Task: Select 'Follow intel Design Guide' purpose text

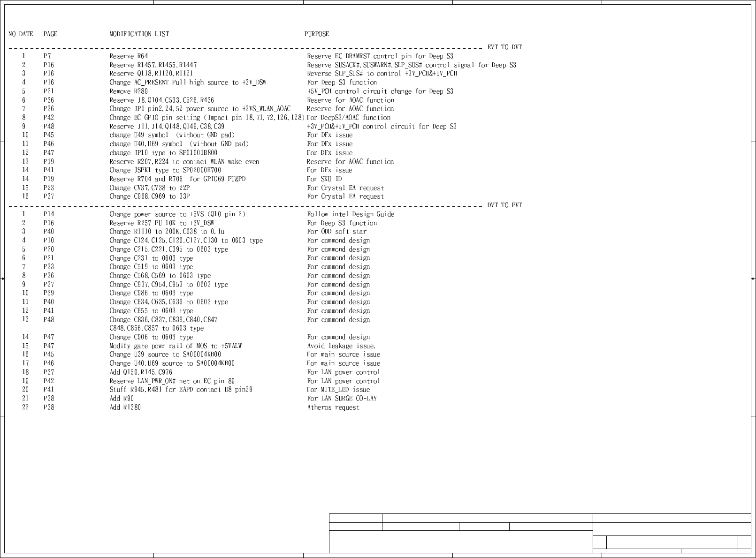Action: pos(351,214)
